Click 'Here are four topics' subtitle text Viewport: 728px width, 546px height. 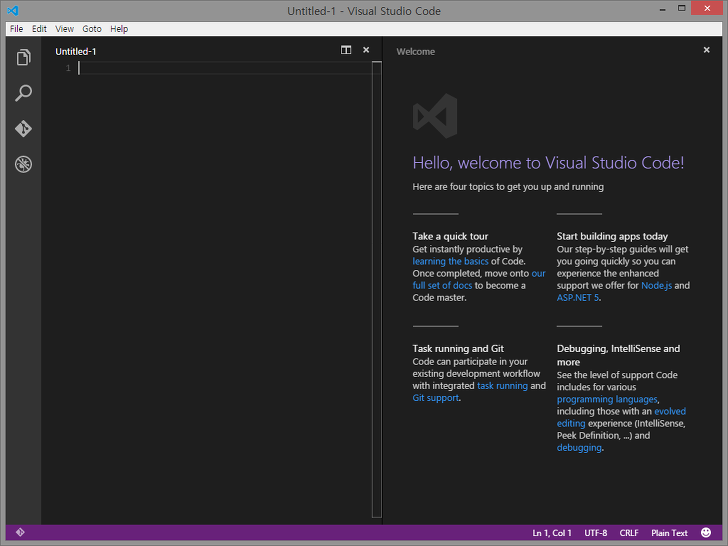click(508, 187)
